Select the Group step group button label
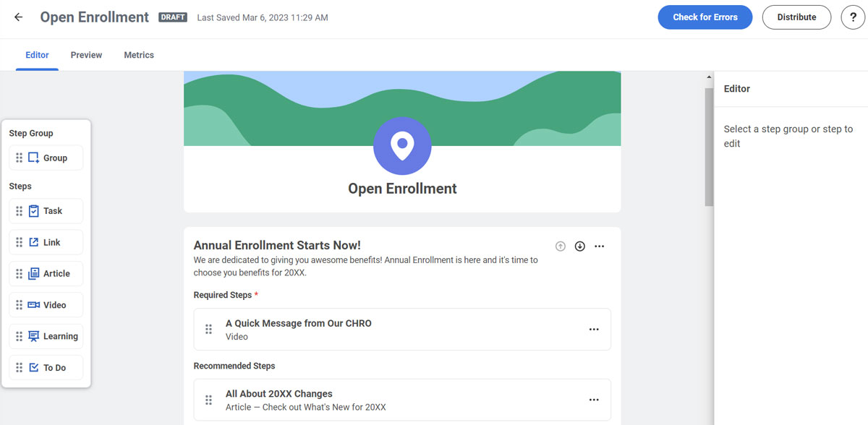 click(55, 158)
